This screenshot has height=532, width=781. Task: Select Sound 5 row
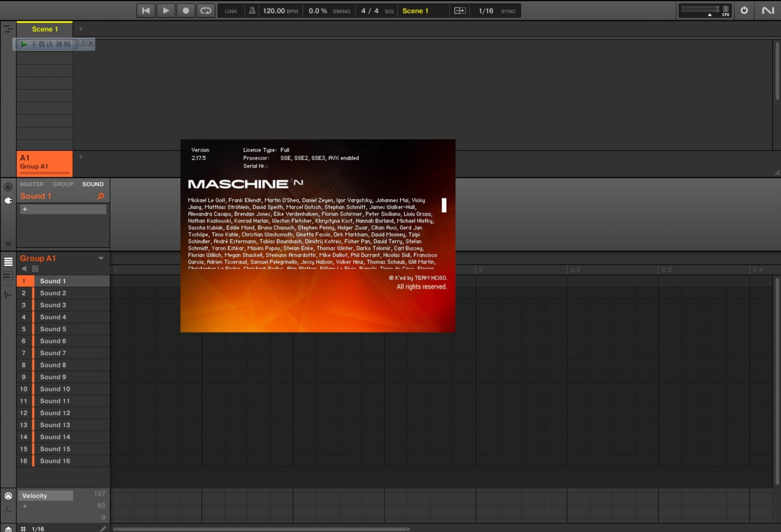63,329
